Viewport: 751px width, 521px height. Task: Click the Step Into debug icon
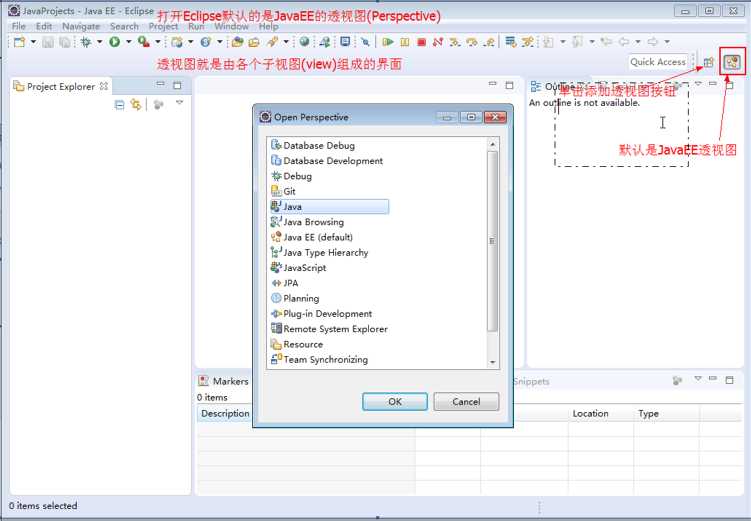pos(455,42)
